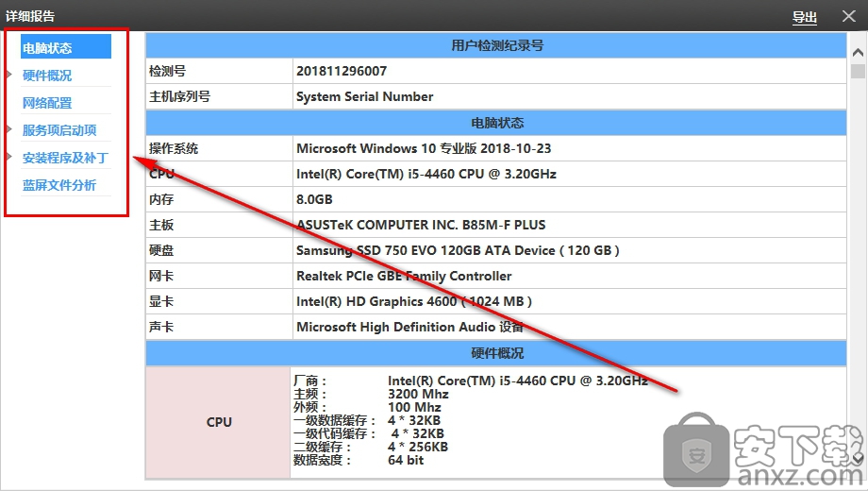
Task: Click the ASUSTeK B85M-F PLUS motherboard value
Action: pyautogui.click(x=421, y=225)
